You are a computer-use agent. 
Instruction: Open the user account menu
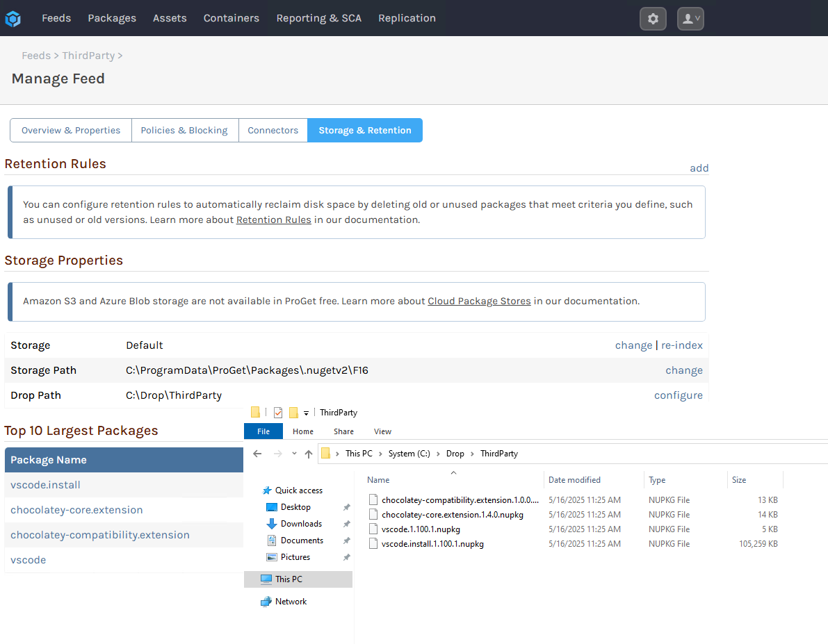click(690, 19)
